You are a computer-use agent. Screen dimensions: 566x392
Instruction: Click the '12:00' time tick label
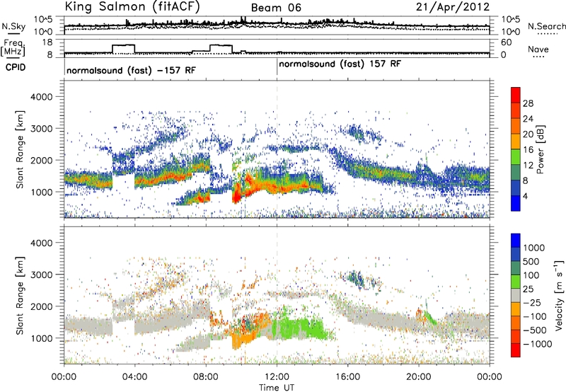coord(277,377)
